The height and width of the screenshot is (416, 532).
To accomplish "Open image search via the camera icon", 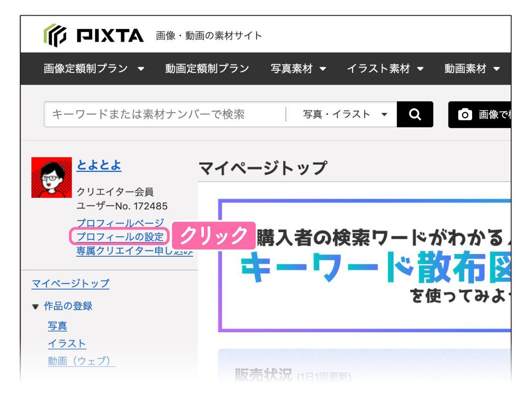I will 465,114.
